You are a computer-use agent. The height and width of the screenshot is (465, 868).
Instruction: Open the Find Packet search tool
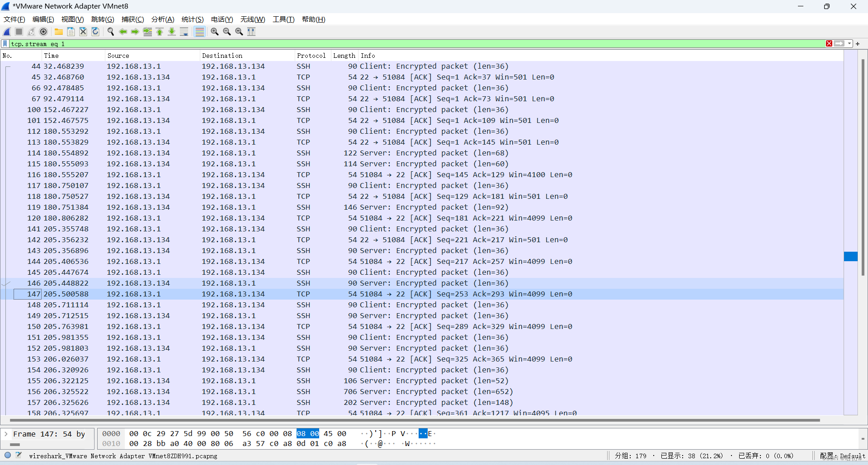click(110, 32)
